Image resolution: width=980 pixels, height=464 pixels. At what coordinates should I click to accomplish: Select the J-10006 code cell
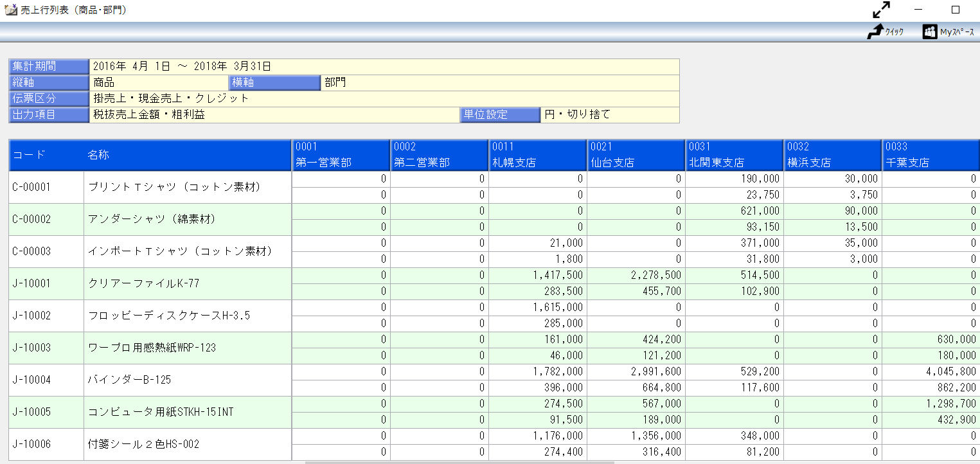click(x=46, y=444)
